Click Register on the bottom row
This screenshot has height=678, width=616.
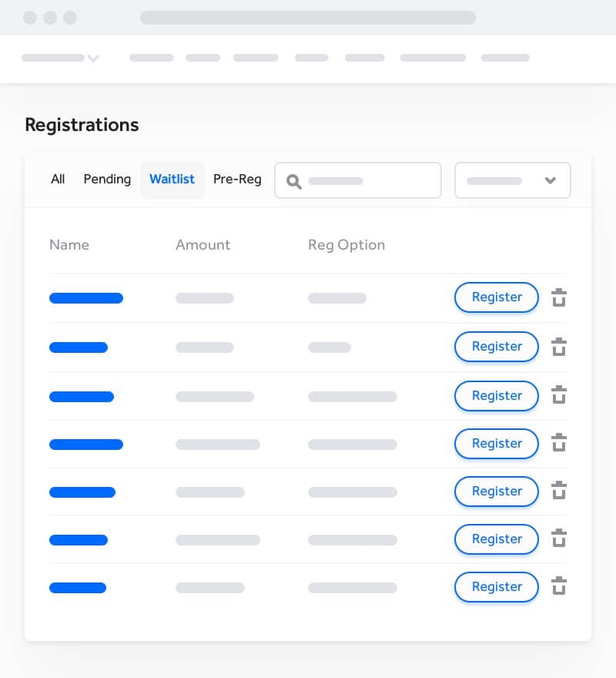(x=497, y=587)
